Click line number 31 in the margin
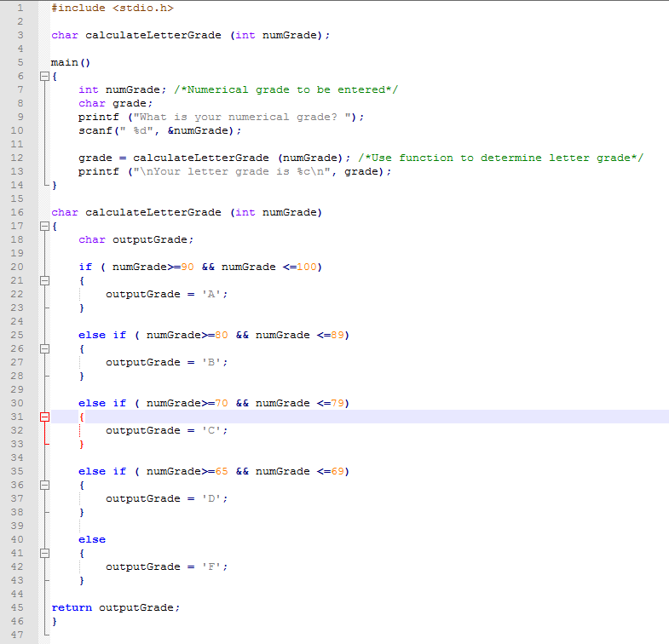 pos(17,417)
